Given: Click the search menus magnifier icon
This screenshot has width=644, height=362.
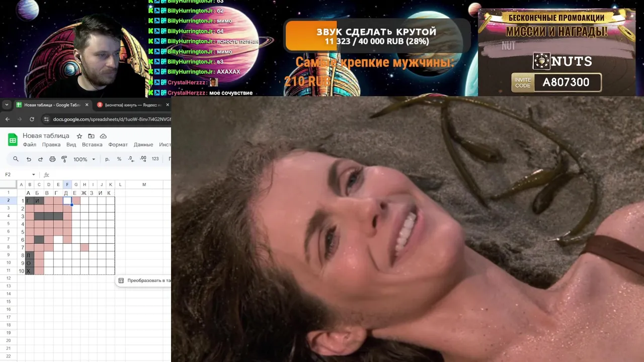Looking at the screenshot, I should click(16, 159).
